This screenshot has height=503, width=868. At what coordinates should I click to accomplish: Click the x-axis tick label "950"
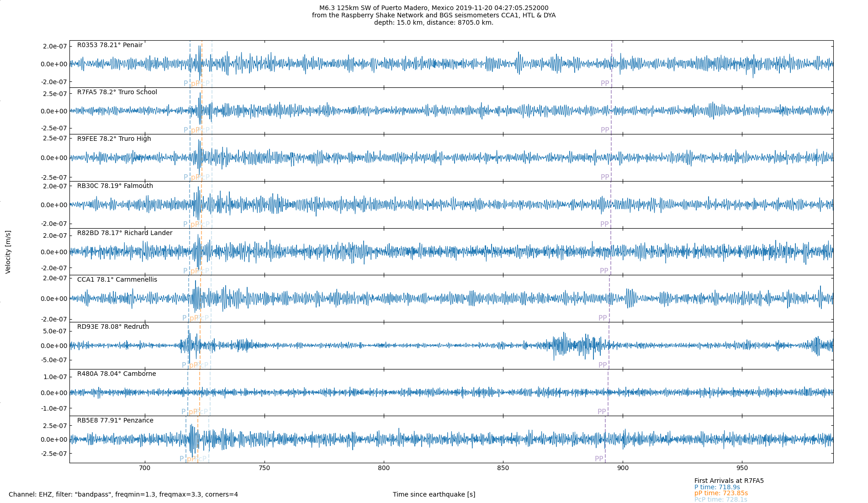[x=742, y=468]
